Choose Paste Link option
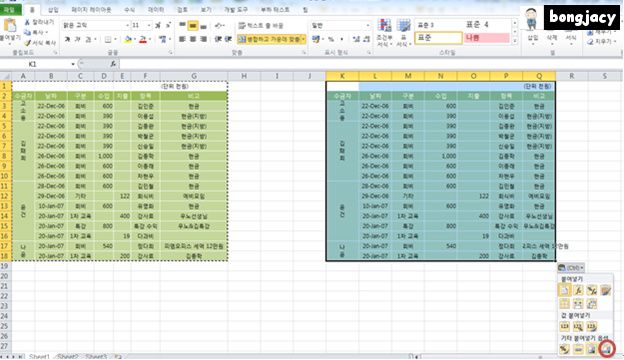Image resolution: width=624 pixels, height=360 pixels. click(x=578, y=349)
